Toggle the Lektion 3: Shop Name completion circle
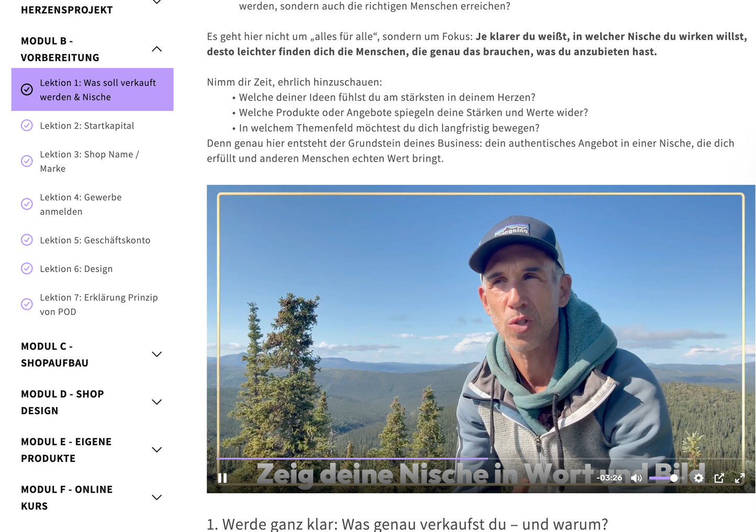 (x=27, y=161)
